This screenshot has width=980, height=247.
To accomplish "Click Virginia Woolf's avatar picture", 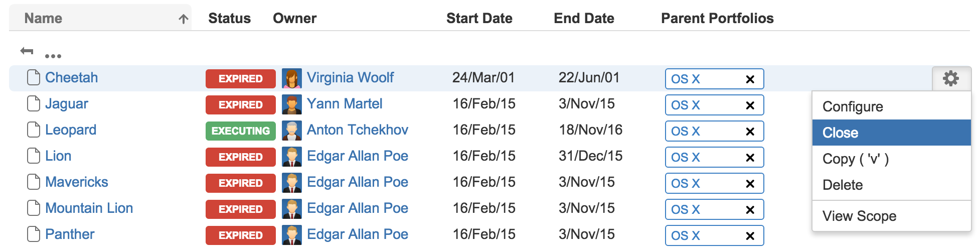I will 291,78.
